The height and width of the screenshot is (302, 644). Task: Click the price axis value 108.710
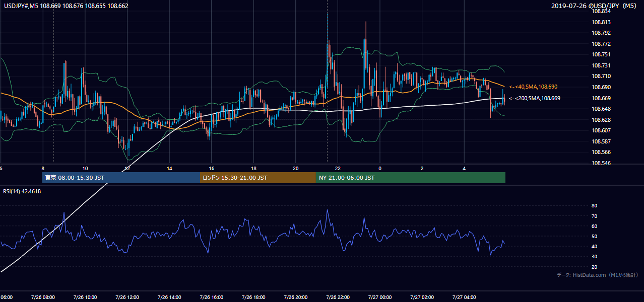pos(602,76)
